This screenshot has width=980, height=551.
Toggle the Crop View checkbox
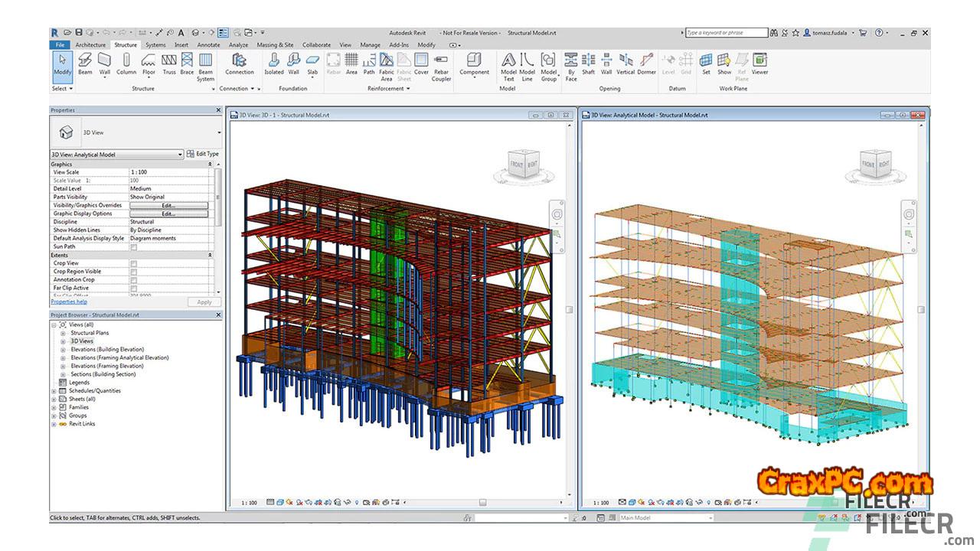pos(134,263)
